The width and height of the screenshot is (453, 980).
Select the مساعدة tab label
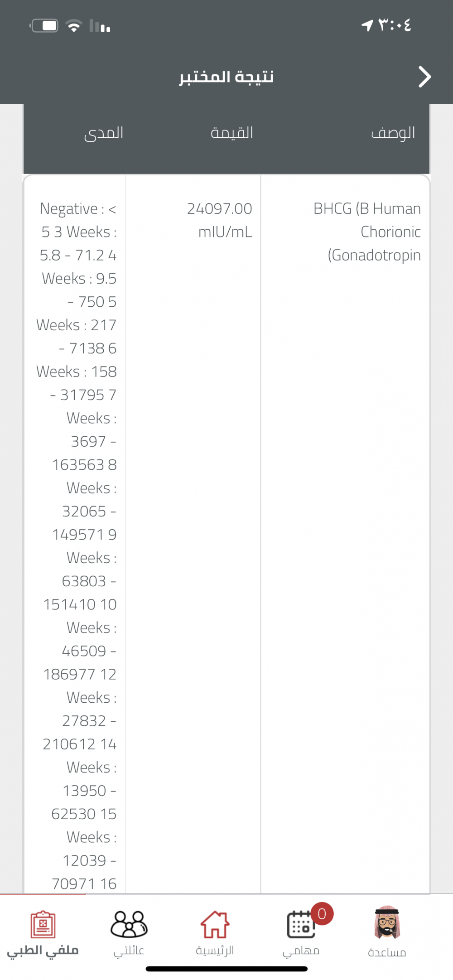pyautogui.click(x=387, y=952)
